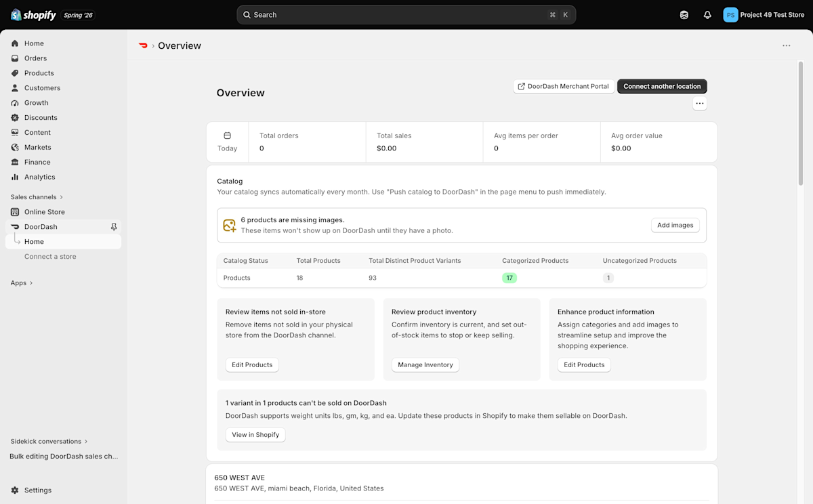Focus the Search input field
813x504 pixels.
[x=406, y=15]
